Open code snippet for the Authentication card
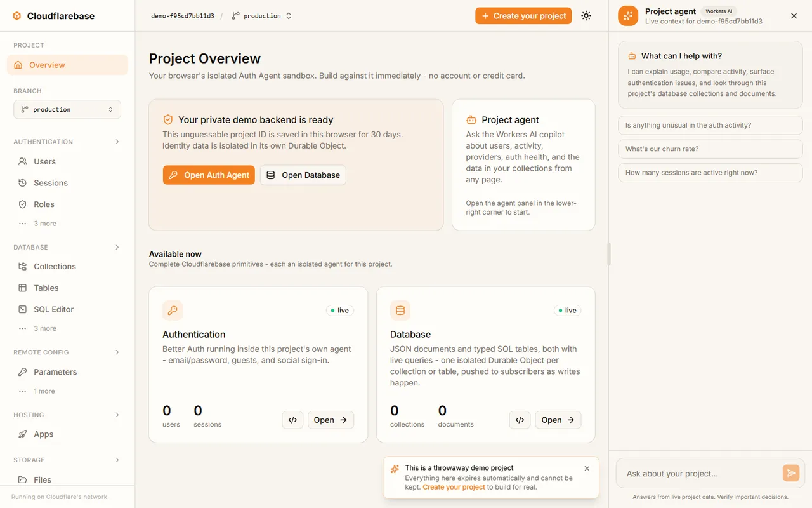The width and height of the screenshot is (812, 508). [x=292, y=420]
